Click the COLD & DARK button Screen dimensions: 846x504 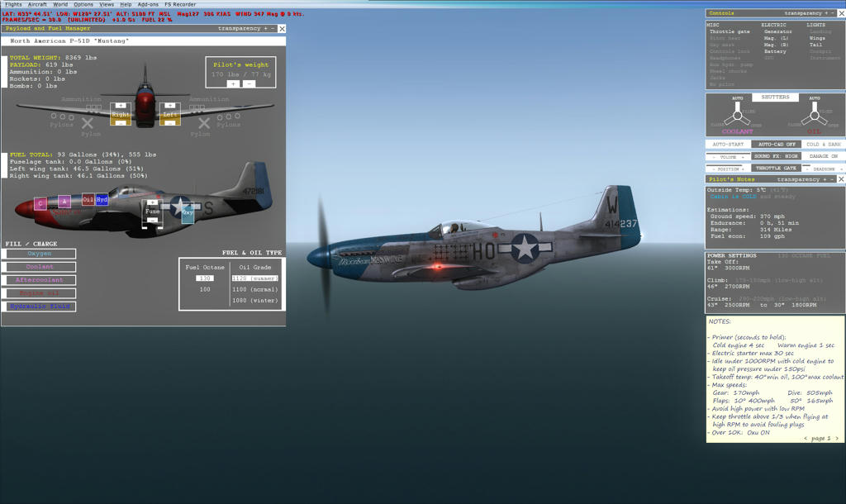tap(824, 144)
